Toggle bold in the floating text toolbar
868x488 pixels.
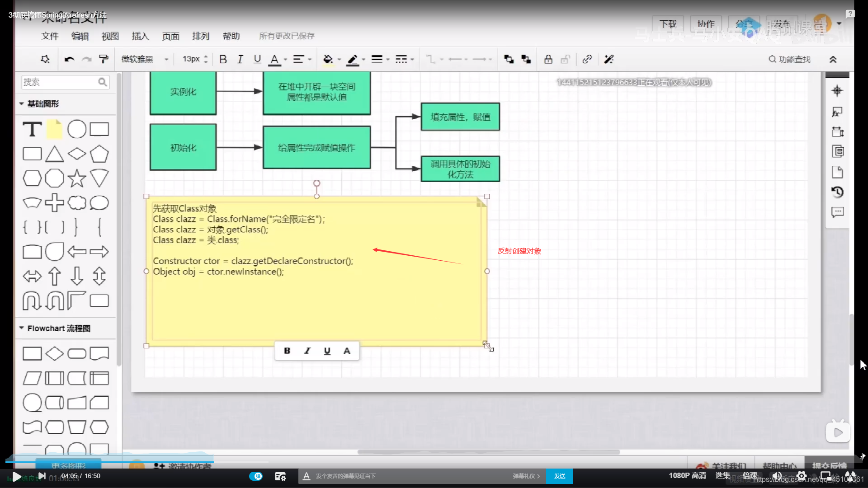(287, 351)
